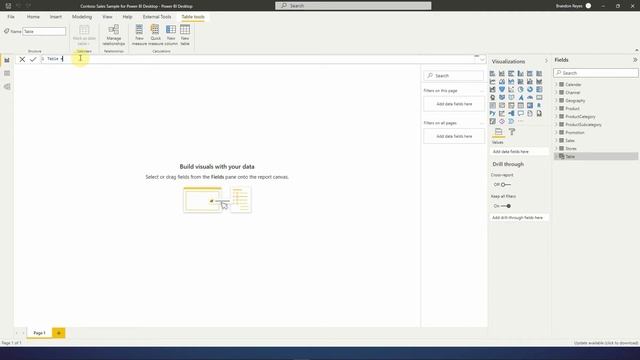Open the File menu
Viewport: 640px width, 360px height.
coord(11,17)
